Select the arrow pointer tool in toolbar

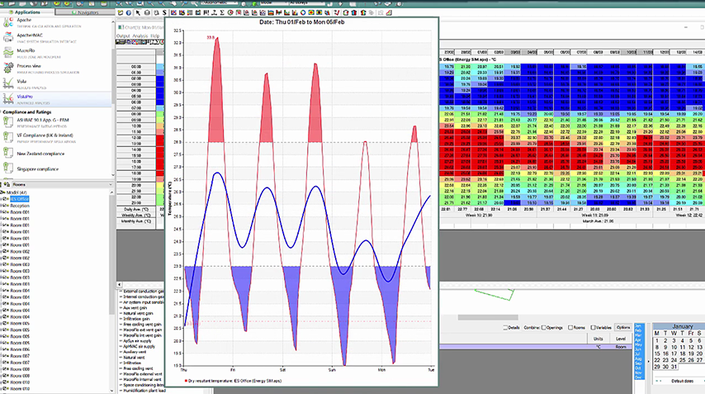[x=138, y=13]
